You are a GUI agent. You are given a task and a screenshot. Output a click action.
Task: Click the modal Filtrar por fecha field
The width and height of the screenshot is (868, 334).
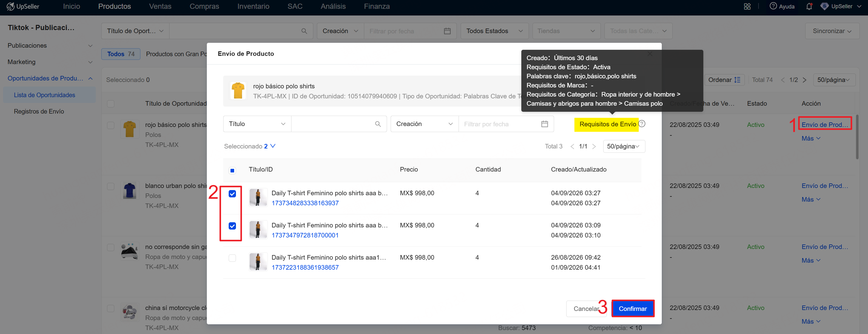coord(506,124)
